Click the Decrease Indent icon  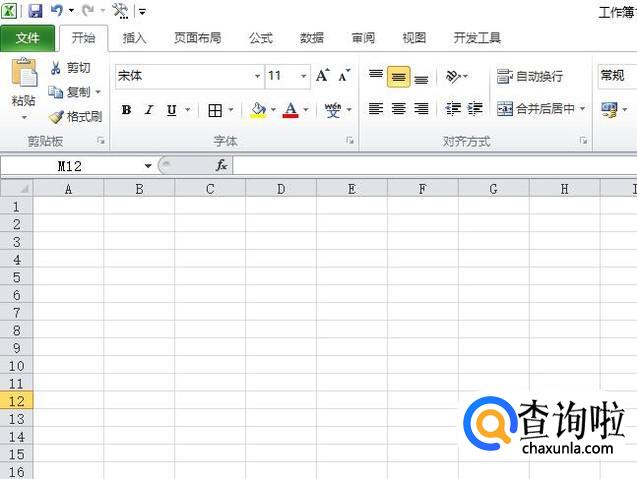click(453, 109)
